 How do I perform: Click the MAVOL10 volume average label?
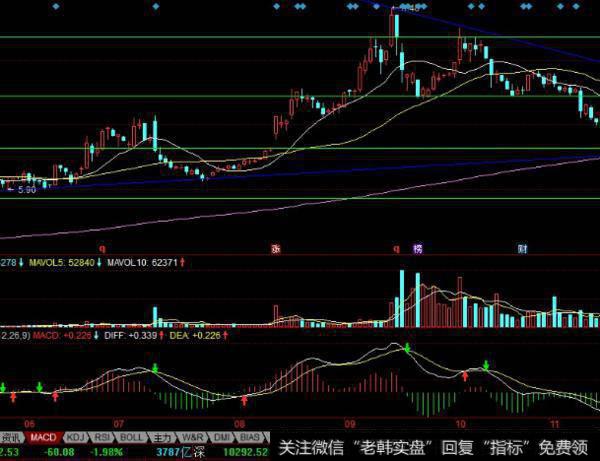140,263
